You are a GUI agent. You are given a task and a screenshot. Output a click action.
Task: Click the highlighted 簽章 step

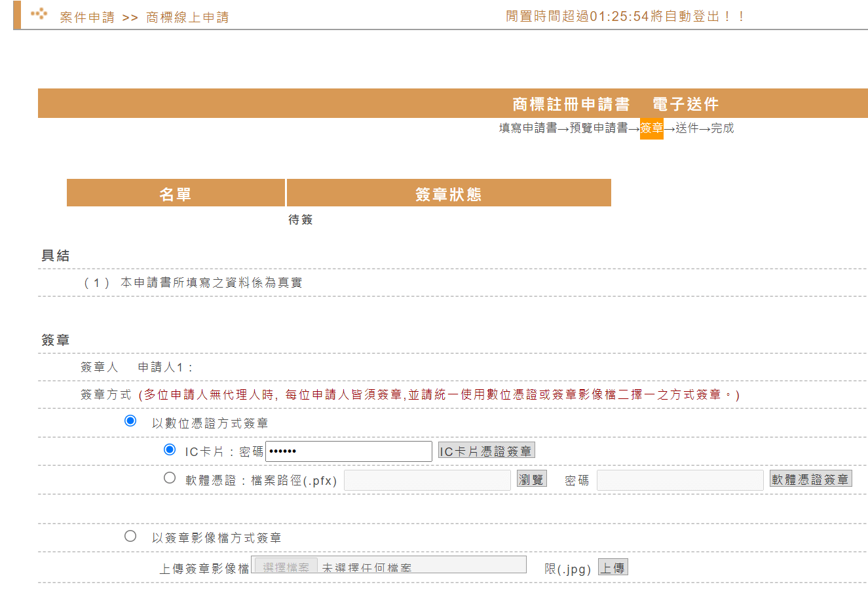[x=652, y=128]
